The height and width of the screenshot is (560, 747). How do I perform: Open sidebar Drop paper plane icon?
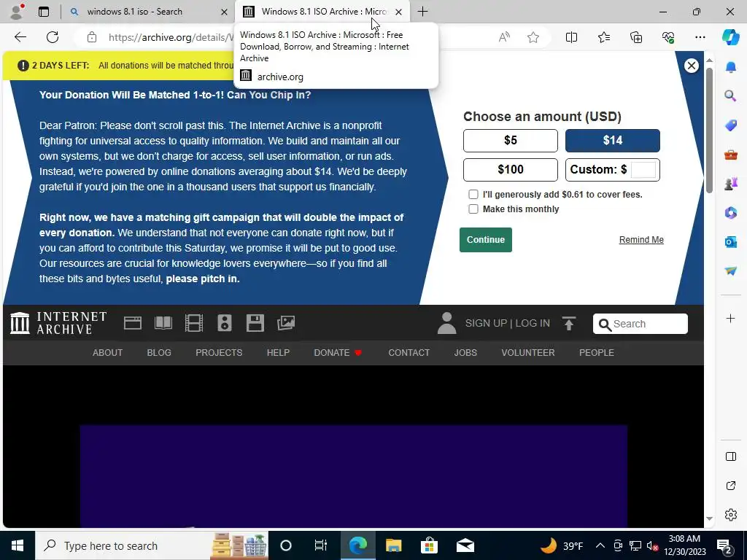pos(730,271)
